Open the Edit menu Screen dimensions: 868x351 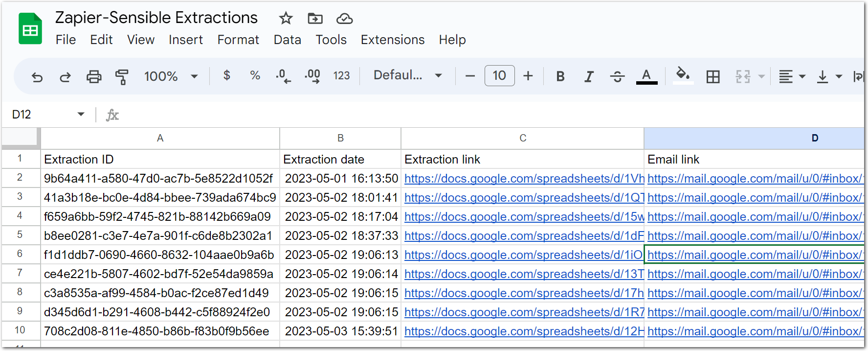[101, 40]
